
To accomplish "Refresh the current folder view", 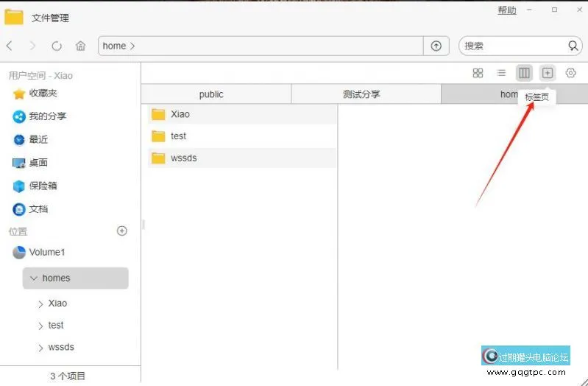I will coord(57,46).
